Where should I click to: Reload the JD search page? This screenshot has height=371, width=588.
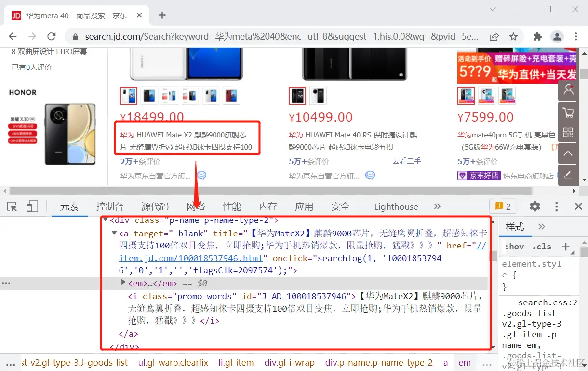click(52, 37)
